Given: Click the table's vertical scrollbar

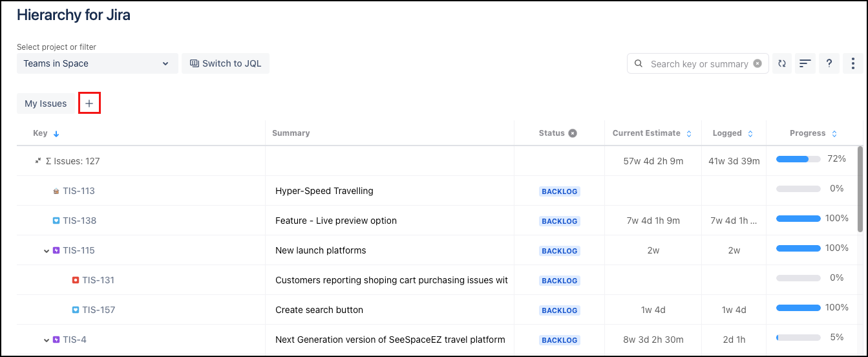Looking at the screenshot, I should (860, 189).
